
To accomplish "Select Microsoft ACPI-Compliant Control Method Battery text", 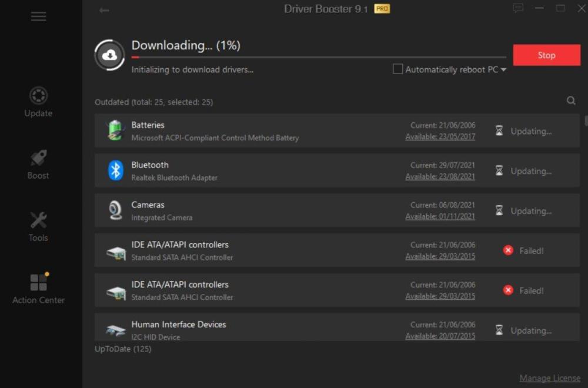I will point(215,138).
